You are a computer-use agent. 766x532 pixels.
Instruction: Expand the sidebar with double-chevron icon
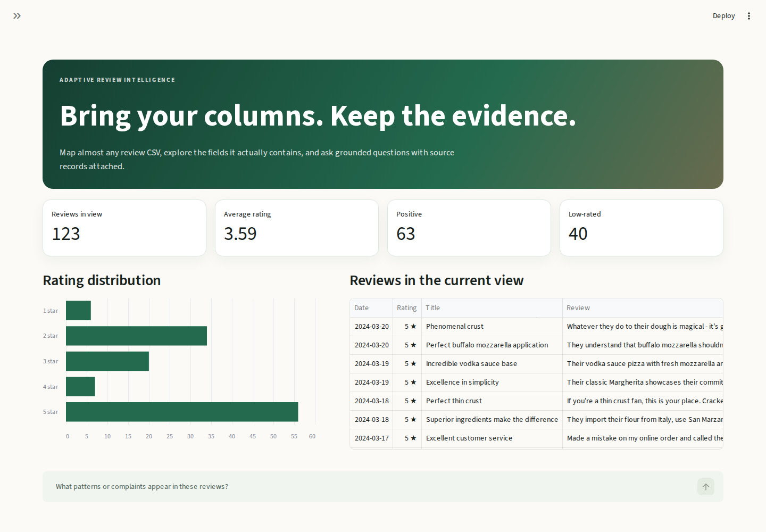(x=17, y=16)
